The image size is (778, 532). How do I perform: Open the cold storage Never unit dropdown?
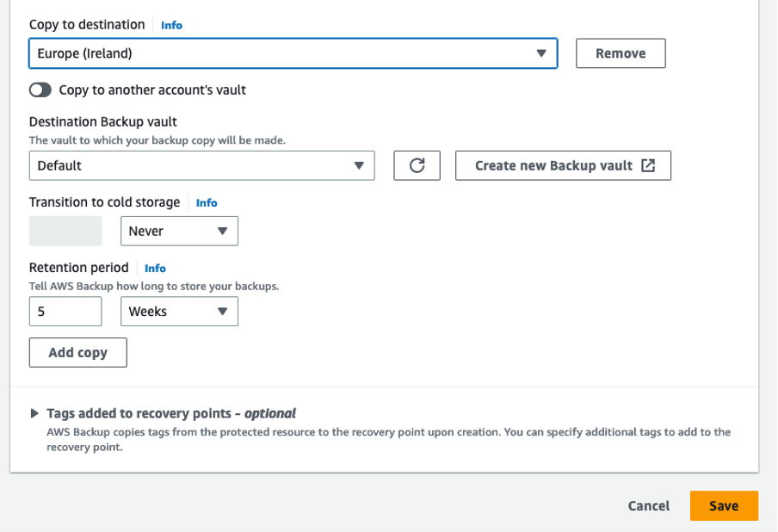point(179,231)
